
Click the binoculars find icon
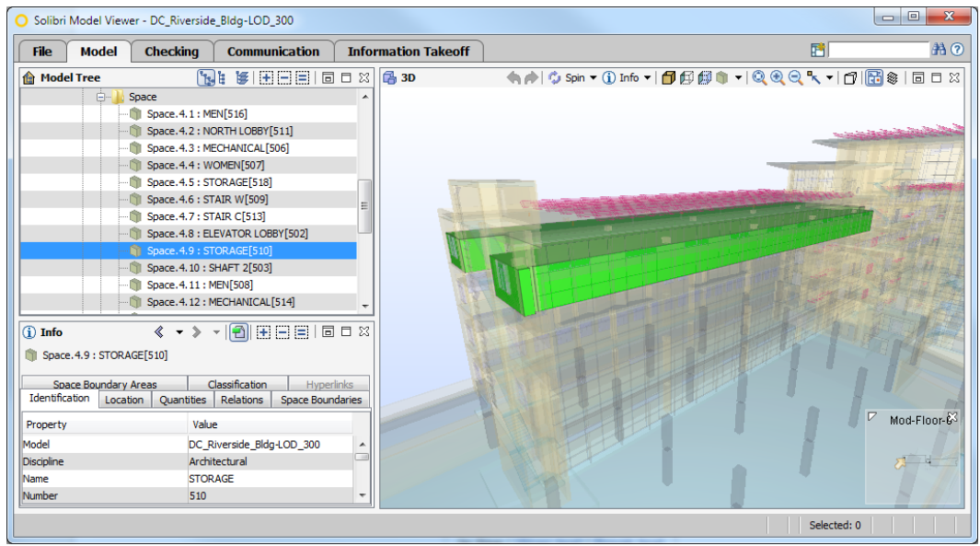938,50
